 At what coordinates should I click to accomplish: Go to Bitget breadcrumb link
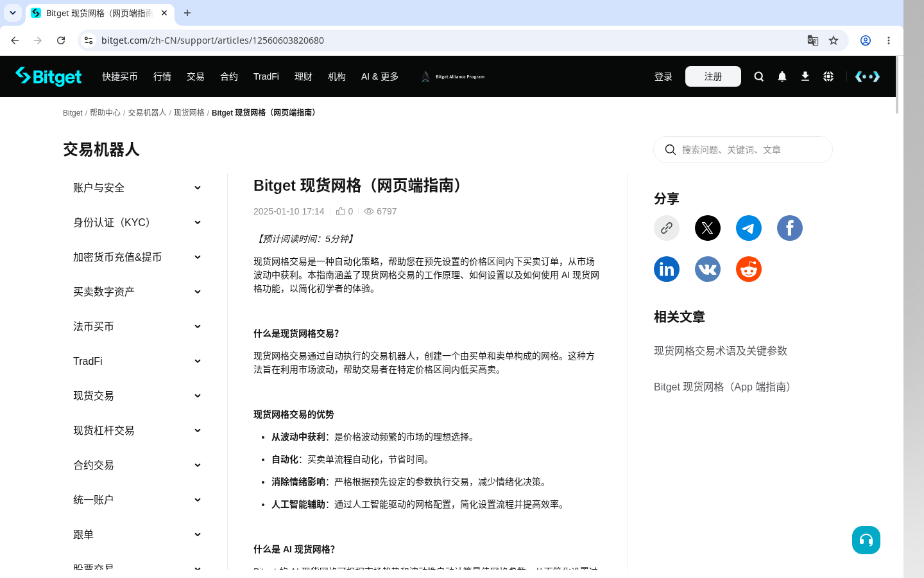pyautogui.click(x=73, y=112)
